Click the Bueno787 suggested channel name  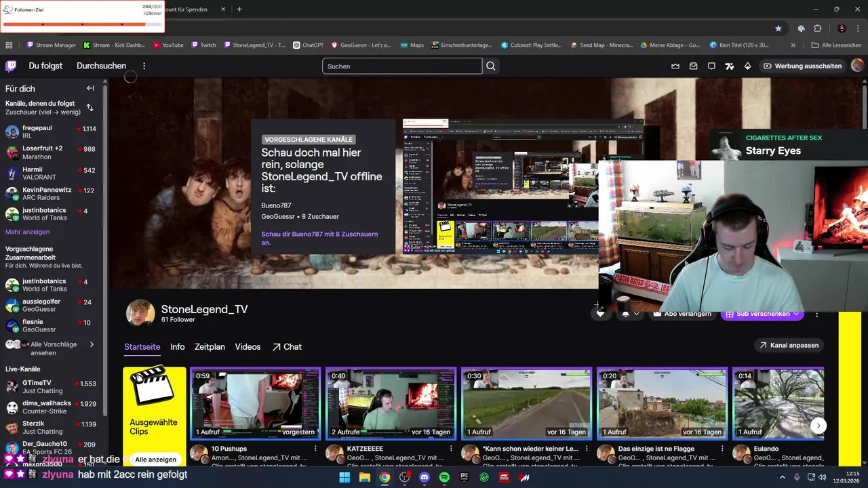(x=276, y=205)
